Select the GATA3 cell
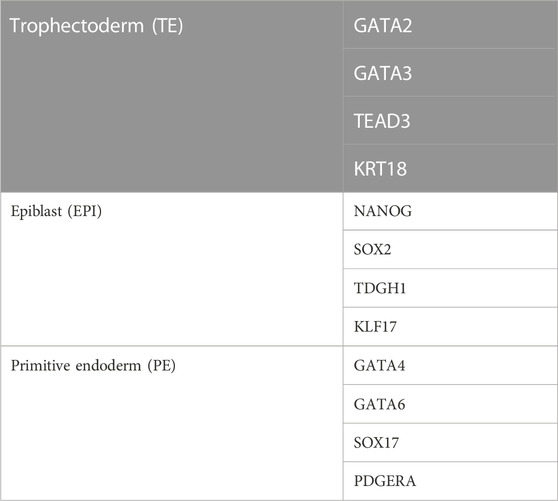This screenshot has width=558, height=501. [451, 73]
